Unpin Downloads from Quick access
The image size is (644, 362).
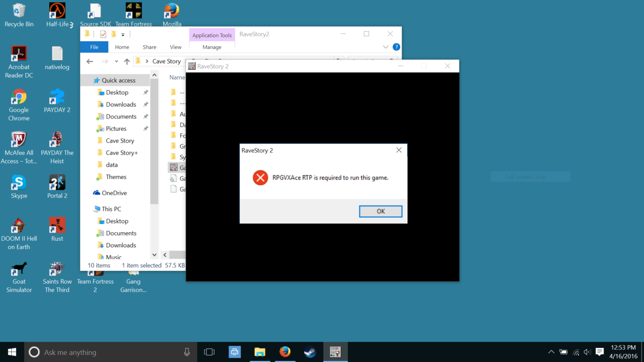145,105
